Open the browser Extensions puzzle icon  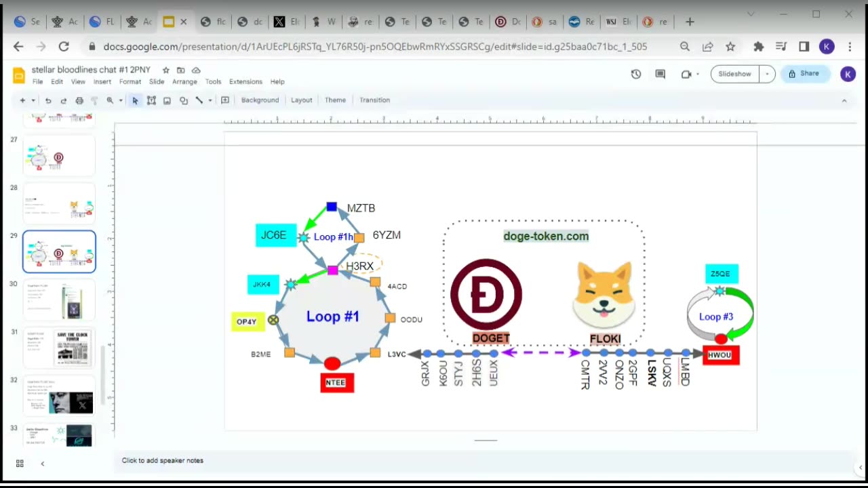point(759,47)
